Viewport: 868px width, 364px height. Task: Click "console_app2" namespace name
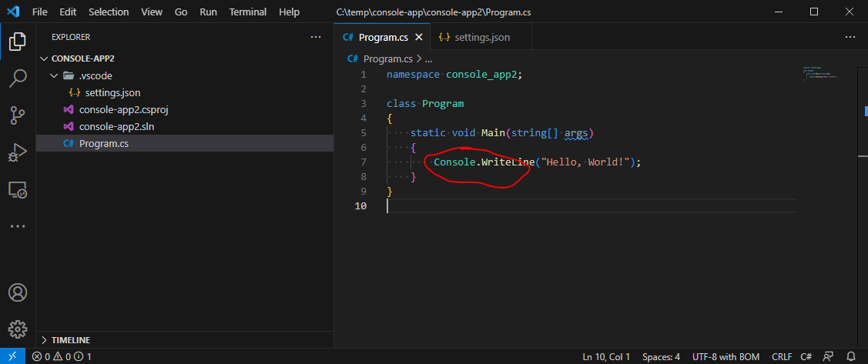point(481,75)
